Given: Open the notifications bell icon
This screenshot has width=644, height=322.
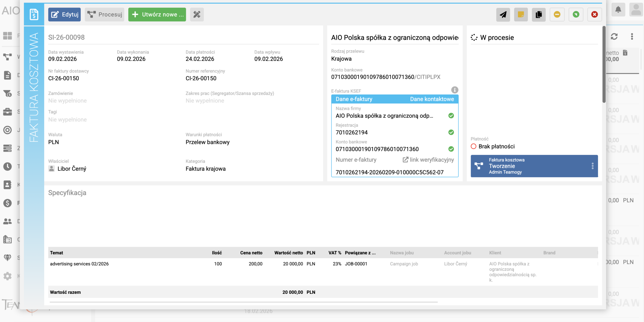Looking at the screenshot, I should pos(618,10).
